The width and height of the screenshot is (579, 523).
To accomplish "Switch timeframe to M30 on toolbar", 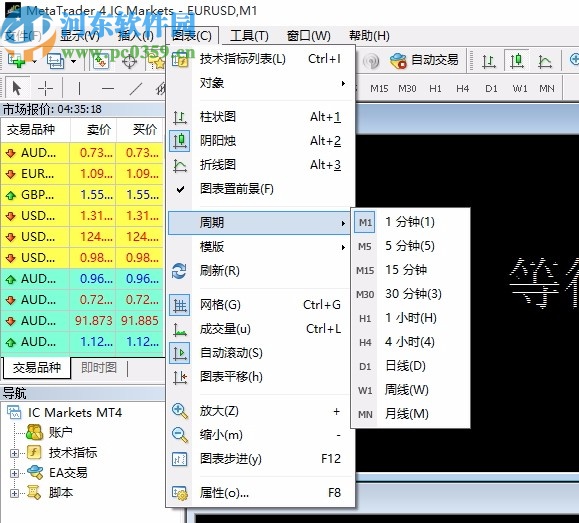I will [407, 89].
